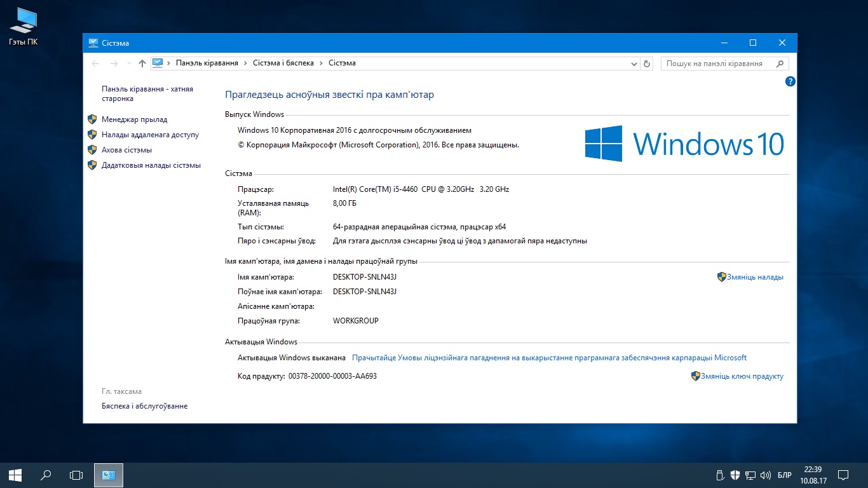The height and width of the screenshot is (488, 868).
Task: Click the blue help question mark icon
Action: (x=790, y=81)
